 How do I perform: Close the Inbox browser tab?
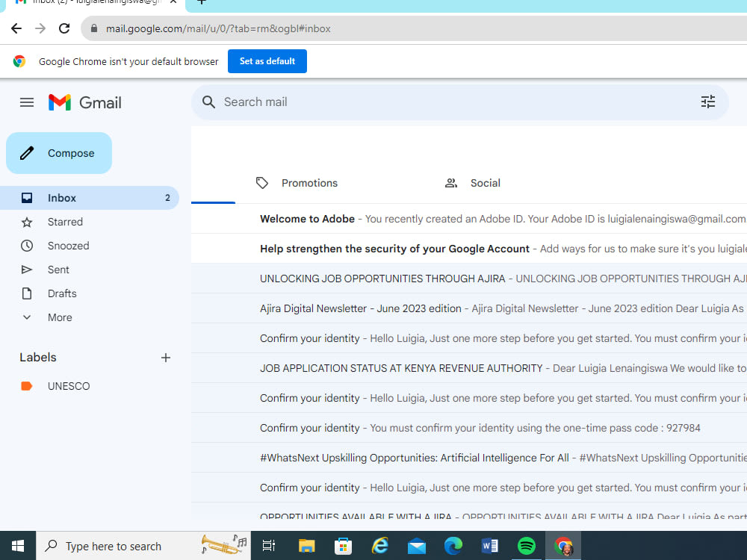coord(174,2)
